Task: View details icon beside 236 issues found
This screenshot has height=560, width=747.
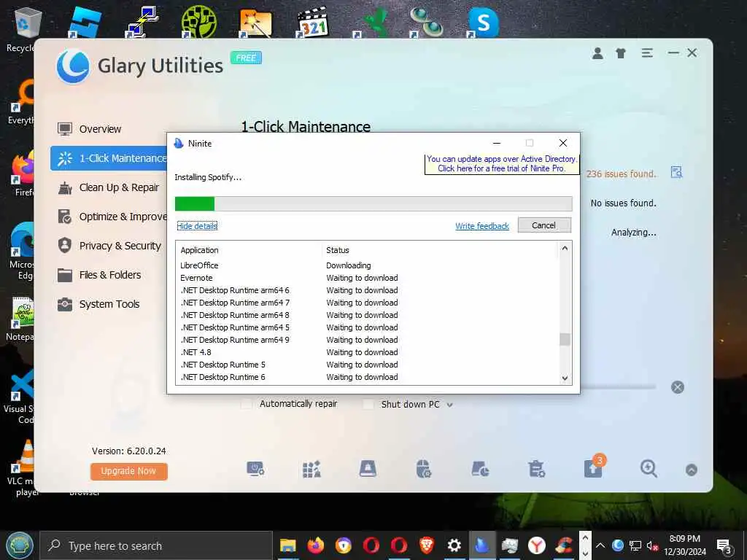Action: pos(676,172)
